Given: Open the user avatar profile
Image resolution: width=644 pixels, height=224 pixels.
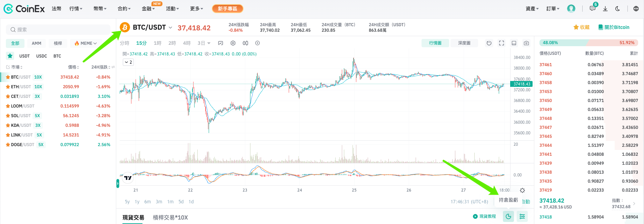Looking at the screenshot, I should click(x=571, y=9).
